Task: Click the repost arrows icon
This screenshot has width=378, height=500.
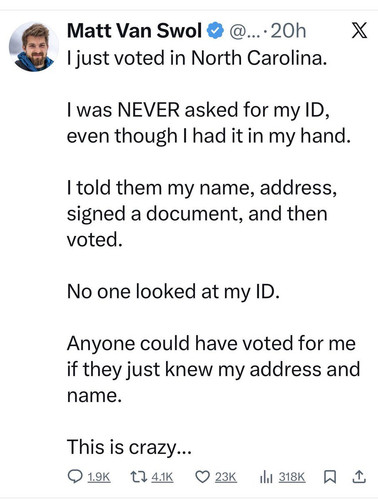Action: coord(138,477)
